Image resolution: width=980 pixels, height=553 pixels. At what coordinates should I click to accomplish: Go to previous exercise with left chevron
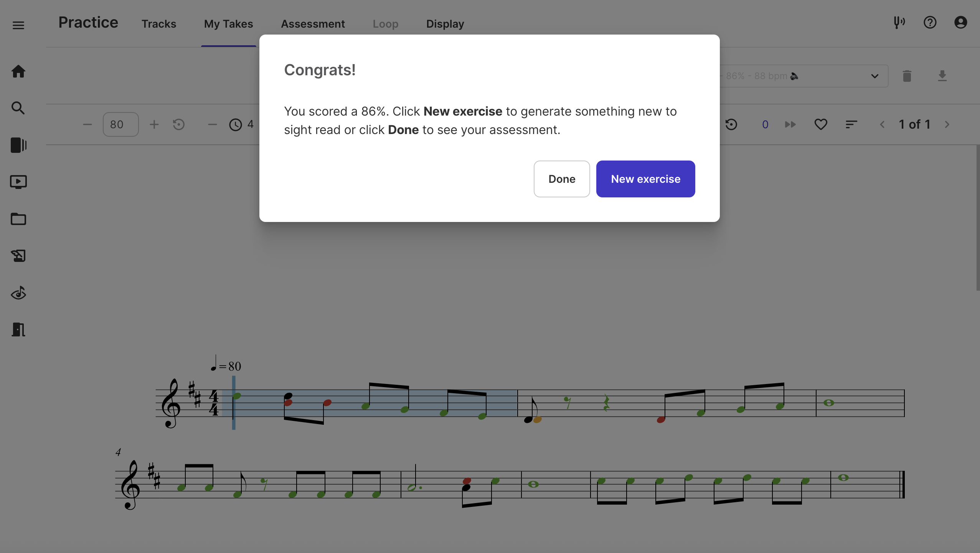coord(882,124)
